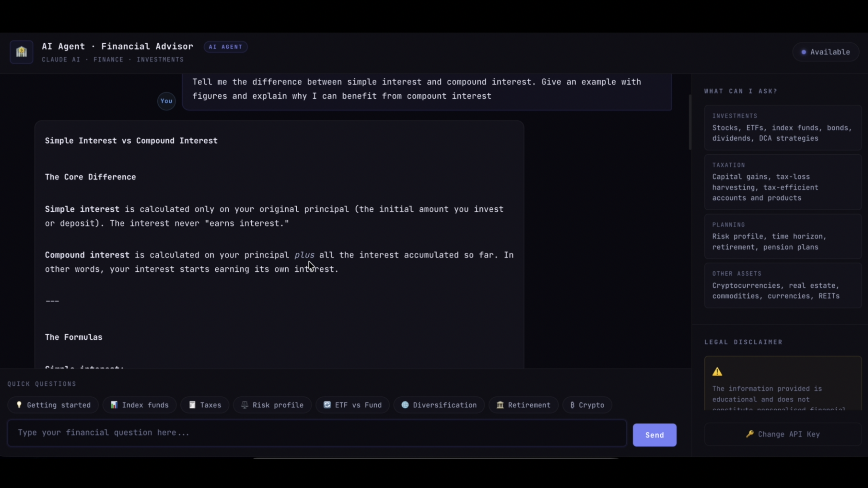The height and width of the screenshot is (488, 868).
Task: Click the globe icon on Diversification
Action: 405,405
